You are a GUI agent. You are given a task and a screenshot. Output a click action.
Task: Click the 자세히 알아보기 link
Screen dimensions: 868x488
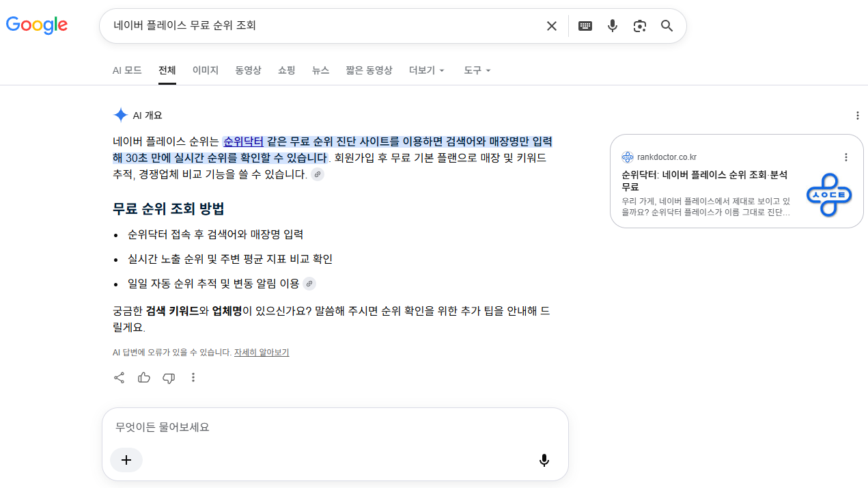pos(262,353)
